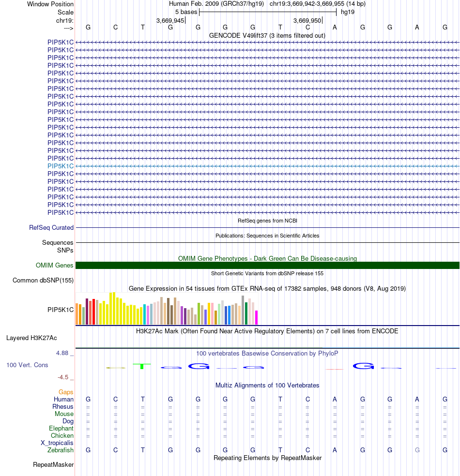460x476 pixels.
Task: Open Short Genetic Variants from dbSNP title
Action: (x=267, y=273)
